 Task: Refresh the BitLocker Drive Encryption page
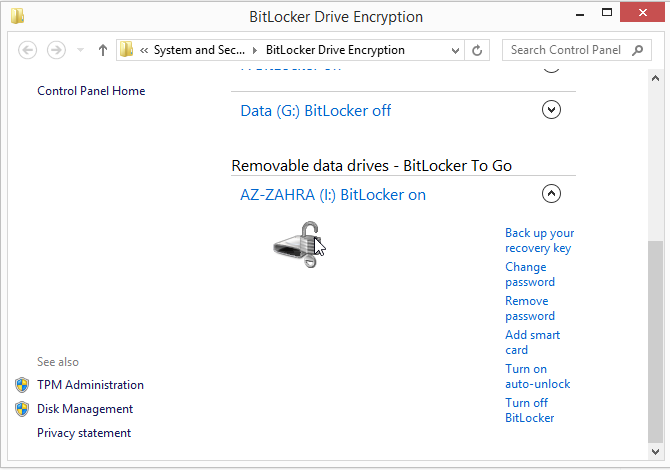478,50
